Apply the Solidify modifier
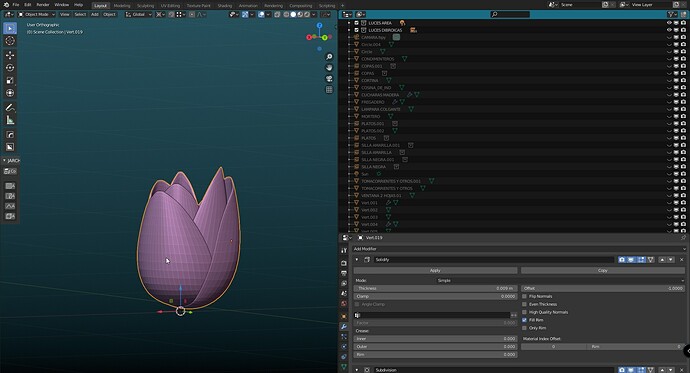Screen dimensions: 690x373 click(x=435, y=271)
